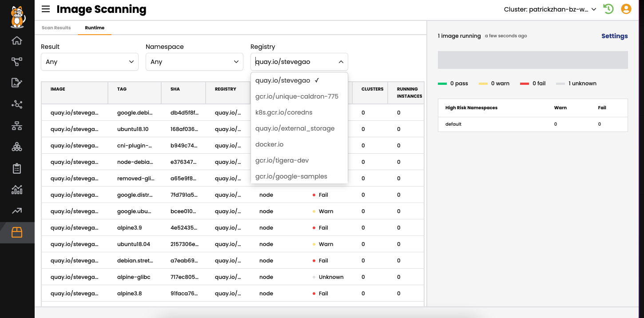Screen dimensions: 644x318
Task: Select checked quay.io/stevegao registry option
Action: [x=299, y=80]
